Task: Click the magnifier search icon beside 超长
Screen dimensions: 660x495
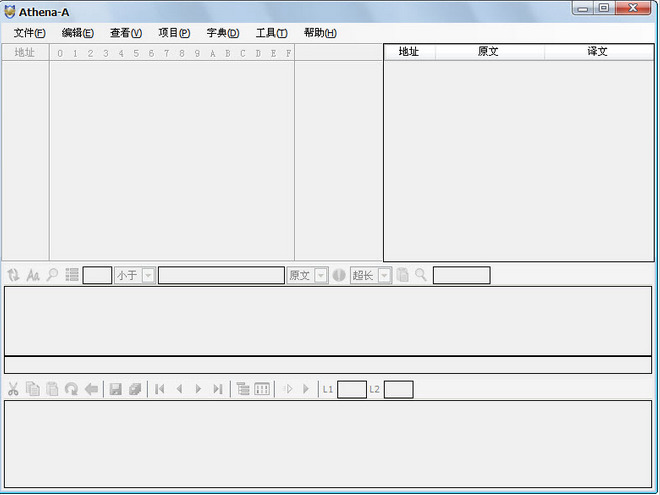Action: pos(420,275)
